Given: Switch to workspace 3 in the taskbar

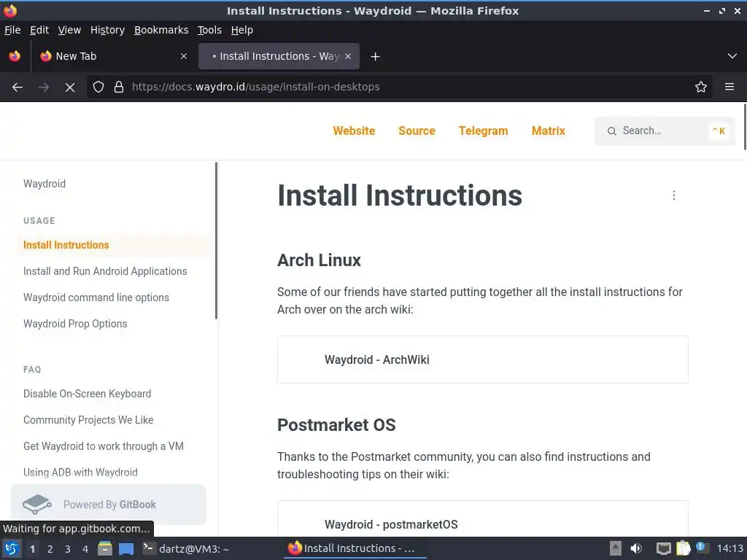Looking at the screenshot, I should (68, 549).
